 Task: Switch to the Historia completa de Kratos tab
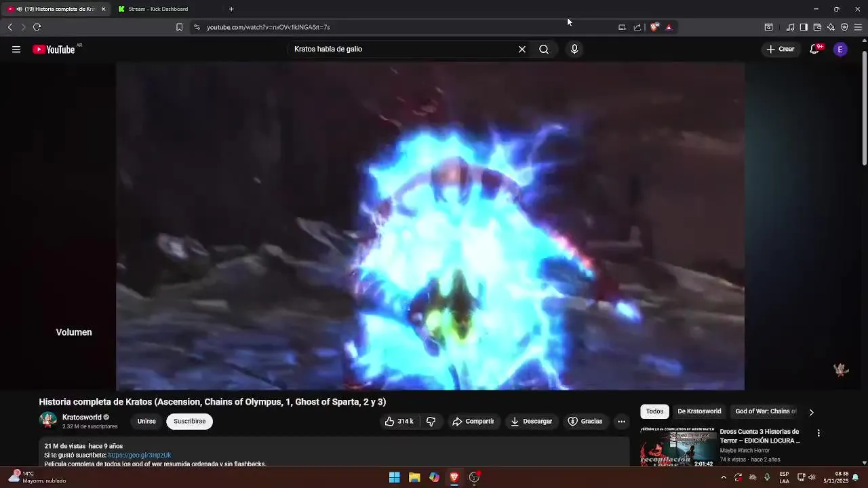point(54,9)
